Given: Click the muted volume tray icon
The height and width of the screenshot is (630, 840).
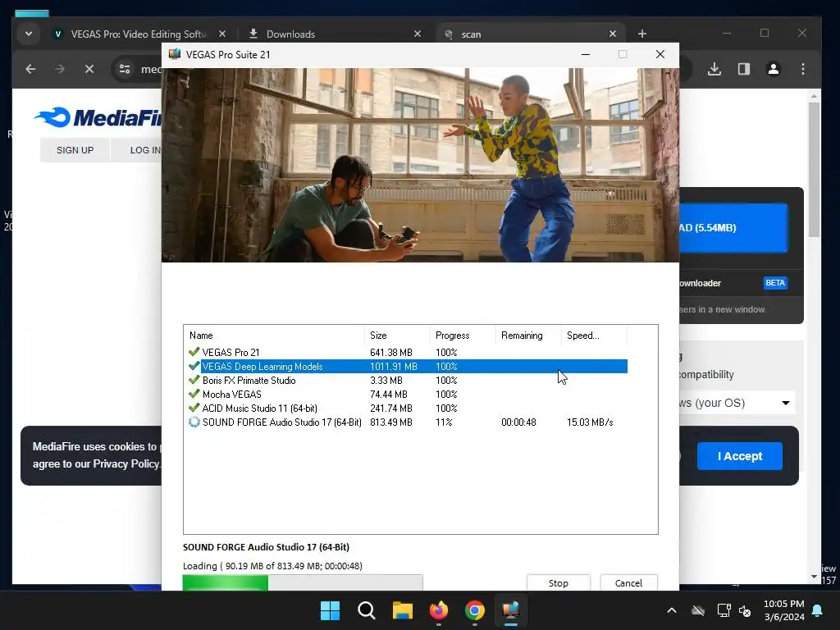Looking at the screenshot, I should point(745,610).
